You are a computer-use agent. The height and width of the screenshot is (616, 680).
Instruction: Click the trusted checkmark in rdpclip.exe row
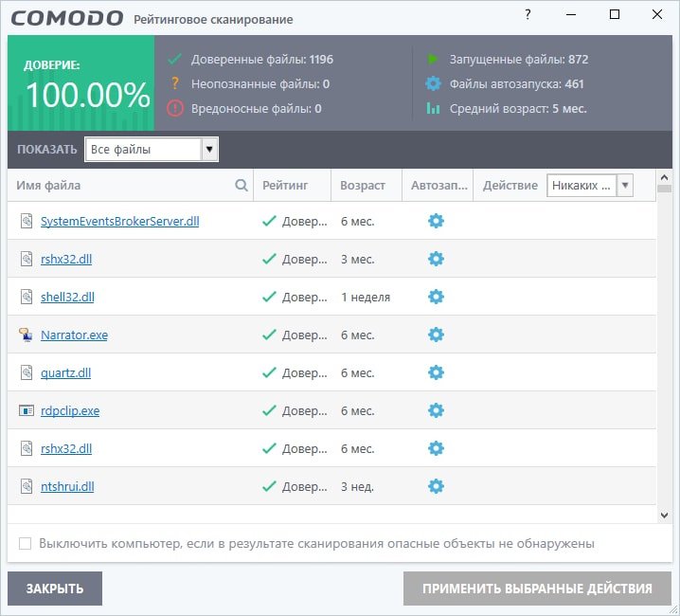pyautogui.click(x=269, y=410)
